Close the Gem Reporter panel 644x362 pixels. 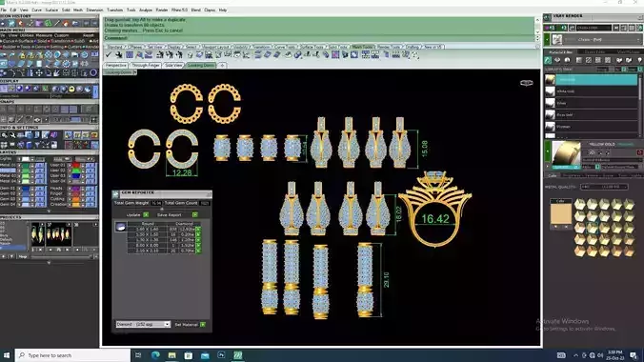[x=209, y=193]
